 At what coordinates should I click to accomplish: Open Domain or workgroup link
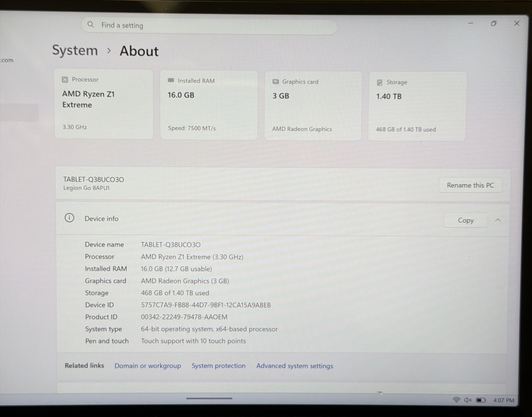[148, 365]
